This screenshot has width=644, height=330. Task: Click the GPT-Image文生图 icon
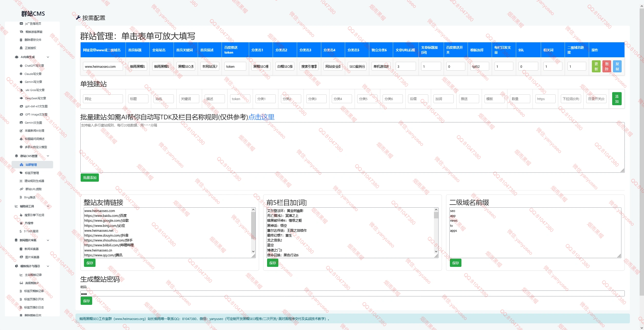pyautogui.click(x=22, y=114)
